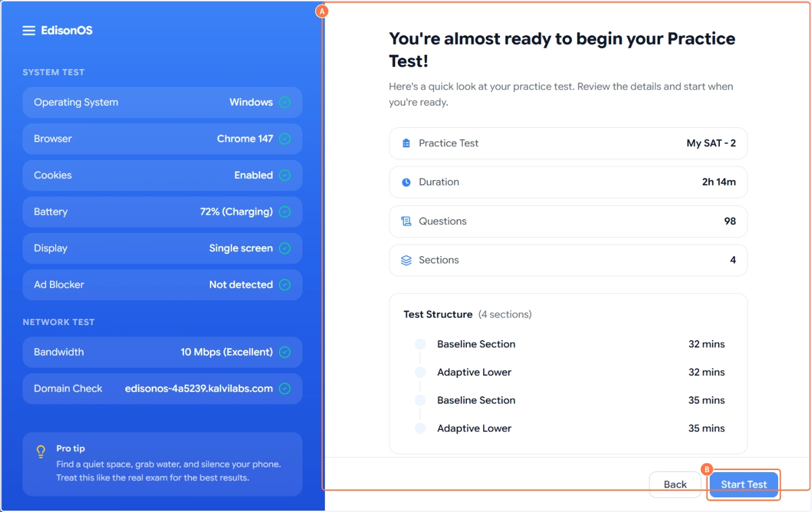The width and height of the screenshot is (812, 512).
Task: Click the Browser check status icon
Action: pos(285,139)
